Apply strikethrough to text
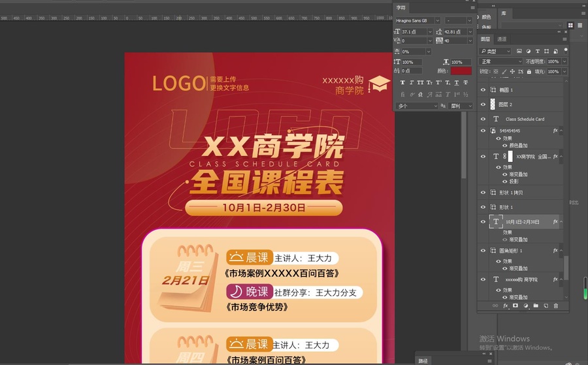The width and height of the screenshot is (588, 365). click(465, 82)
